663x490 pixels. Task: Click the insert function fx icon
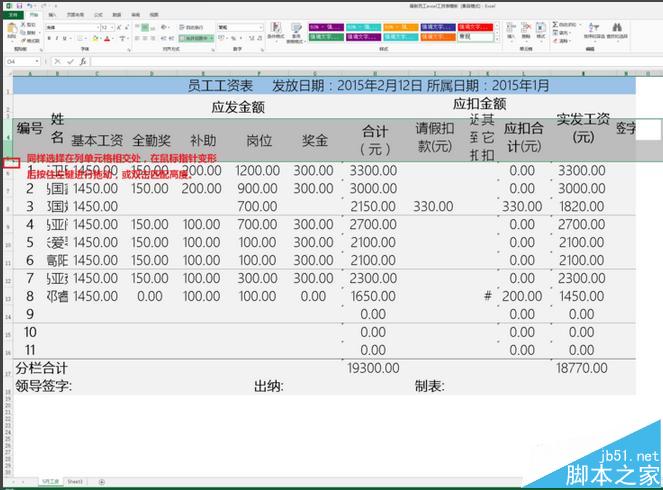point(83,62)
